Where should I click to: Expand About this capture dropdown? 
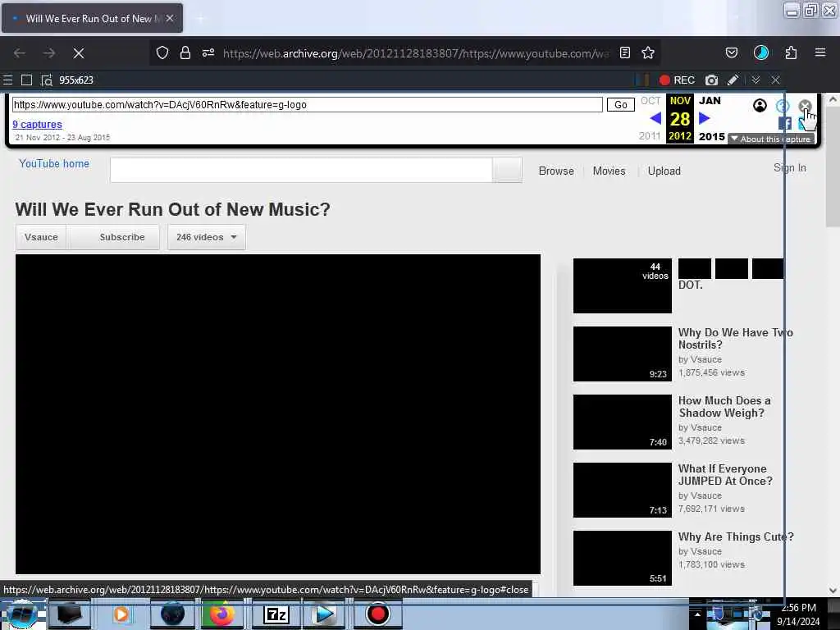(771, 139)
